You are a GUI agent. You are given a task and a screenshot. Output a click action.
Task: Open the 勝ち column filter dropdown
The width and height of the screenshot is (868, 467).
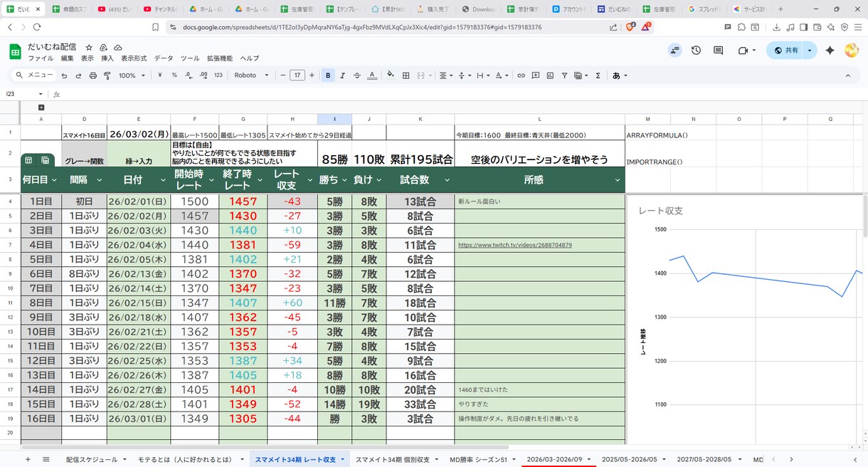point(344,180)
